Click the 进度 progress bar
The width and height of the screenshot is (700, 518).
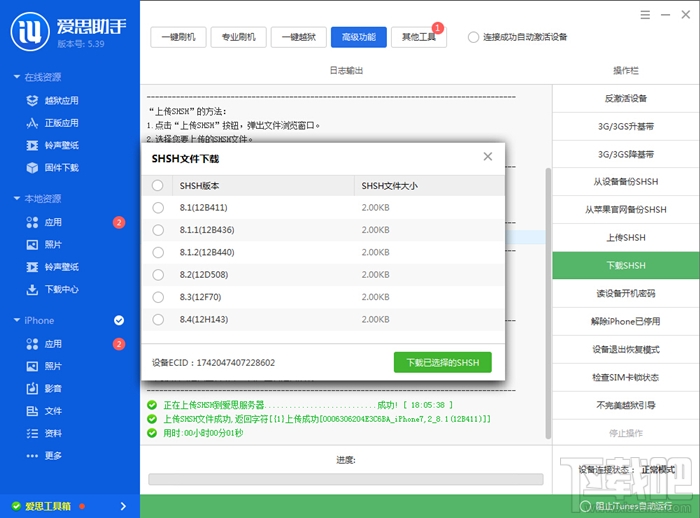346,479
